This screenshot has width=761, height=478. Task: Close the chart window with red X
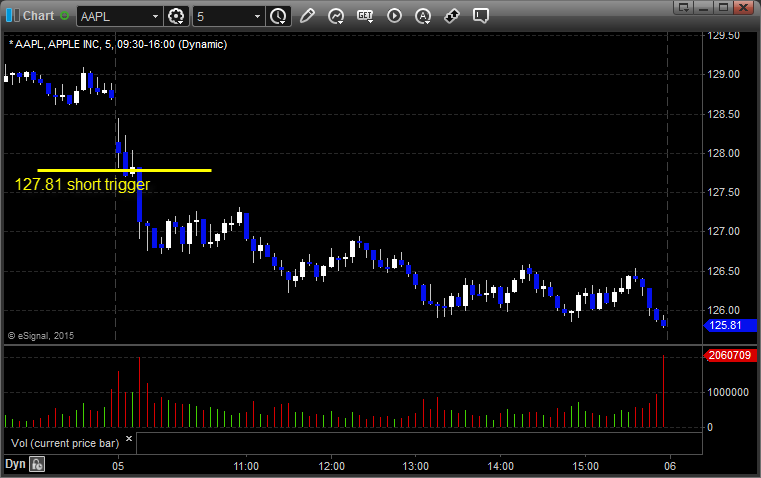click(x=743, y=7)
